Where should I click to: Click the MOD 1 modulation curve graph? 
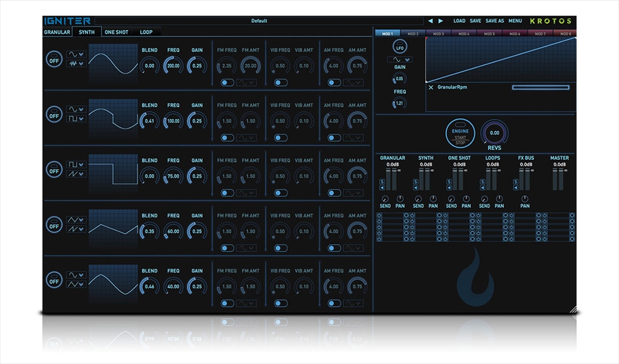point(501,59)
